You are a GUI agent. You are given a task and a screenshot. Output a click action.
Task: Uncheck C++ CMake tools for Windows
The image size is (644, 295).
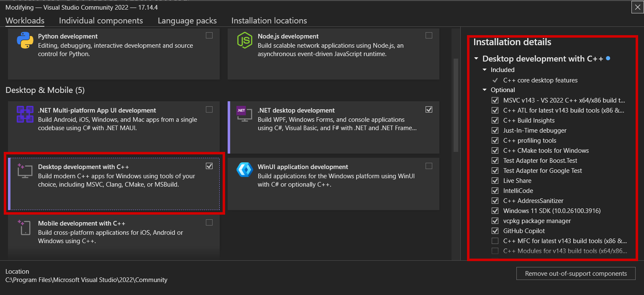[x=495, y=151]
